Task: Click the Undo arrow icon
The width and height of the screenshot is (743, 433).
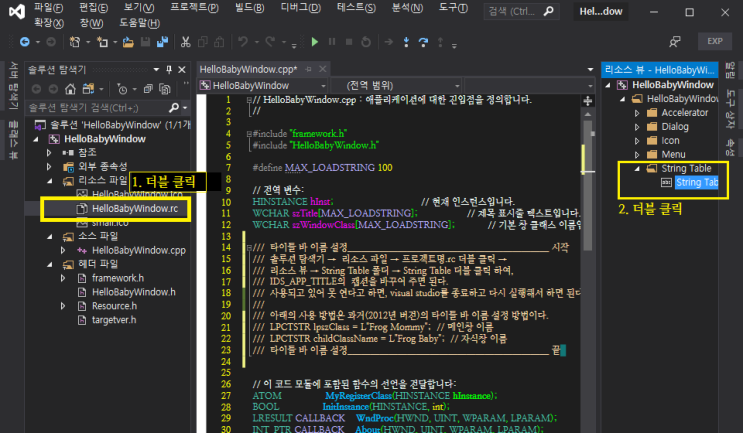Action: point(243,42)
